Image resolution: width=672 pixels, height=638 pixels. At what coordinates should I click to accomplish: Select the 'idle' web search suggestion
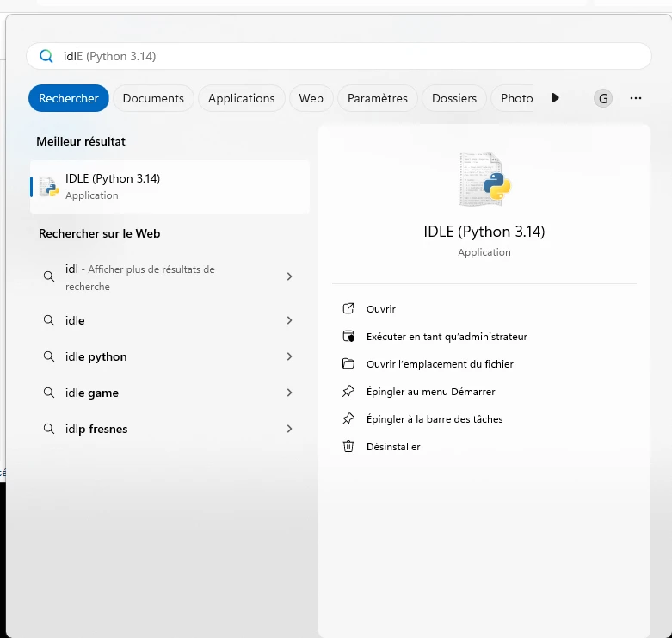coord(76,320)
